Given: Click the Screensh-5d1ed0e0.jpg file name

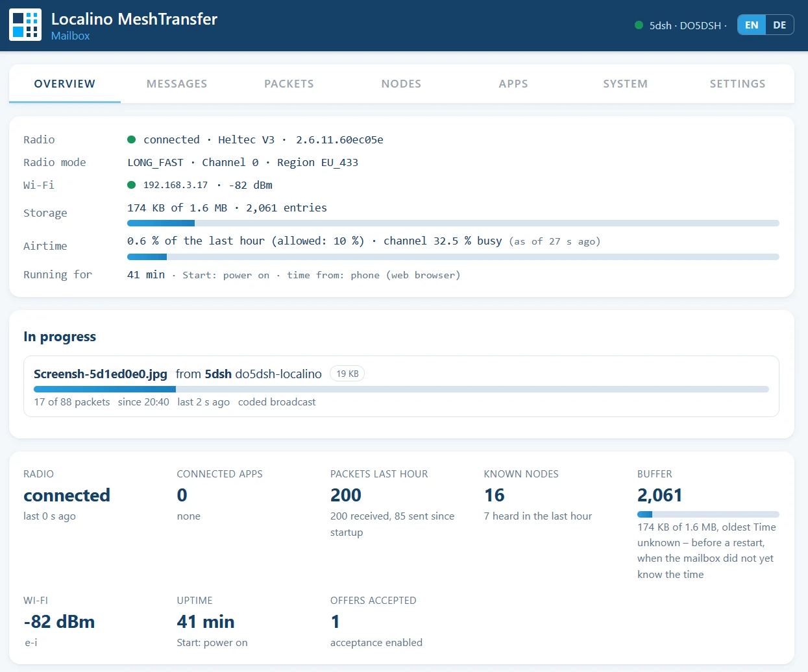Looking at the screenshot, I should click(x=101, y=374).
